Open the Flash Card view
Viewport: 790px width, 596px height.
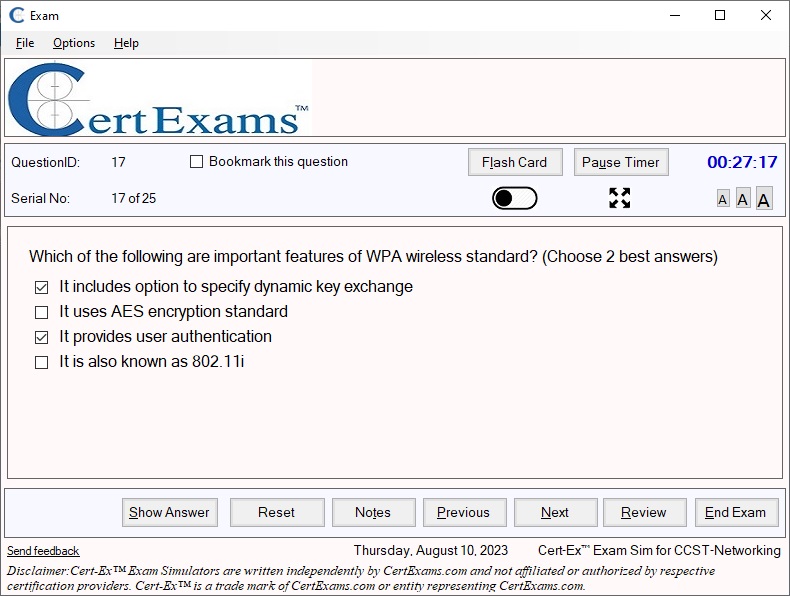click(x=515, y=162)
